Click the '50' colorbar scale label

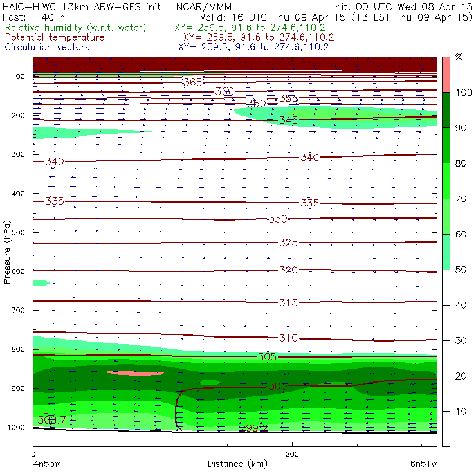point(461,270)
